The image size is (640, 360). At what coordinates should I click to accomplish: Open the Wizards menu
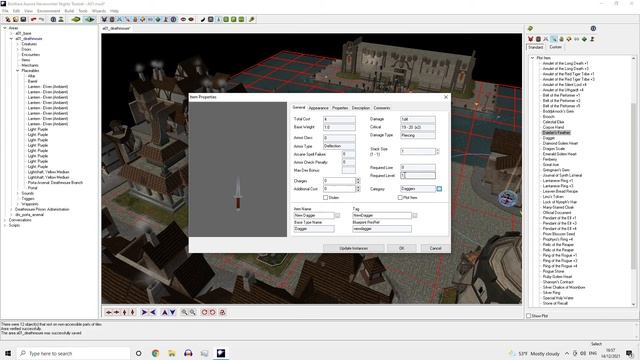(98, 11)
